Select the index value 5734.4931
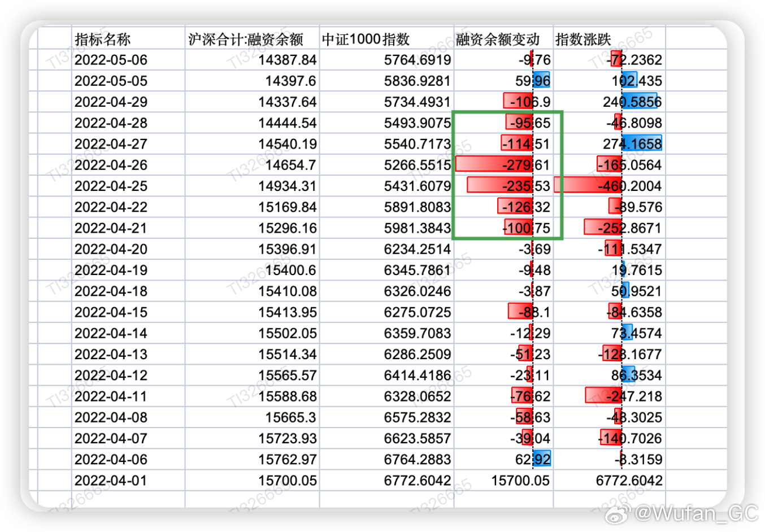 386,102
